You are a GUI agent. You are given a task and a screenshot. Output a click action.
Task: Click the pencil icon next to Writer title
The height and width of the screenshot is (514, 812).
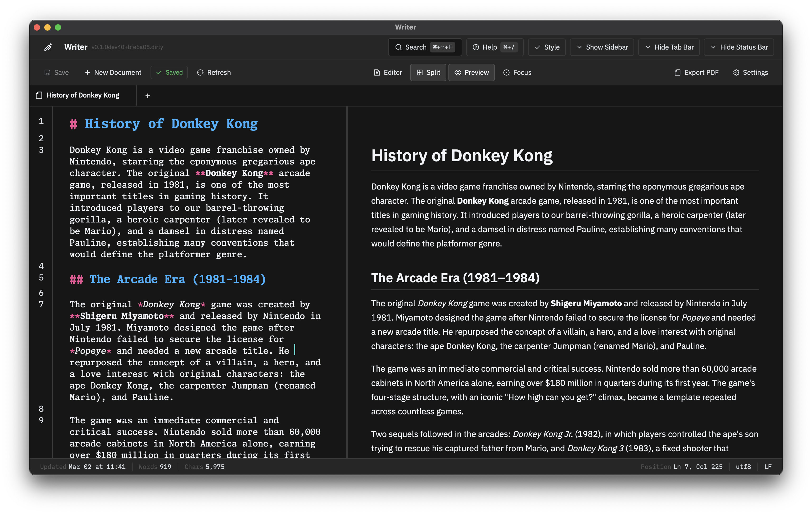tap(48, 47)
